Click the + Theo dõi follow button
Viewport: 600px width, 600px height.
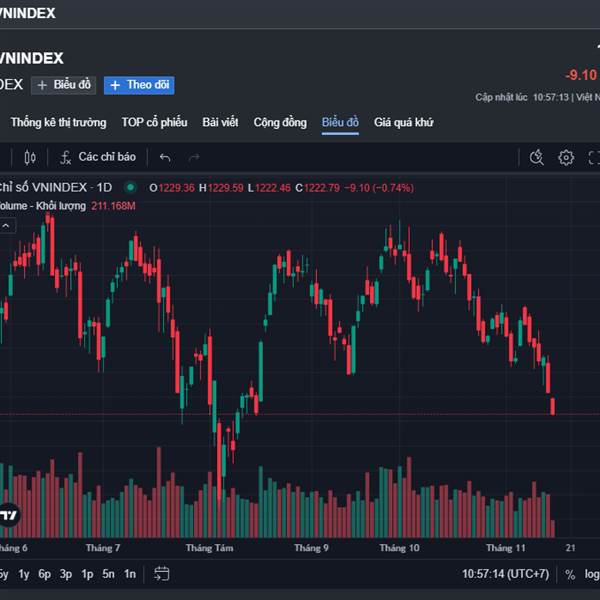coord(139,85)
